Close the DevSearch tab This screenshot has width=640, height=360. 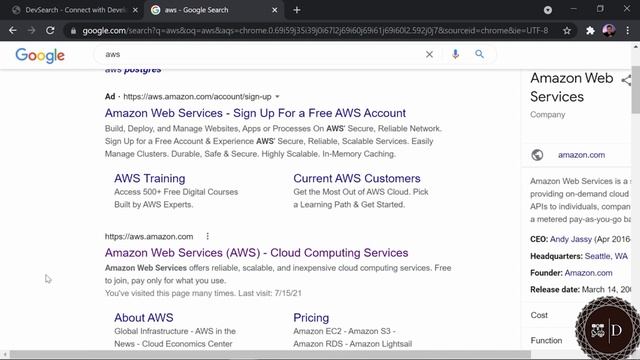coord(135,10)
